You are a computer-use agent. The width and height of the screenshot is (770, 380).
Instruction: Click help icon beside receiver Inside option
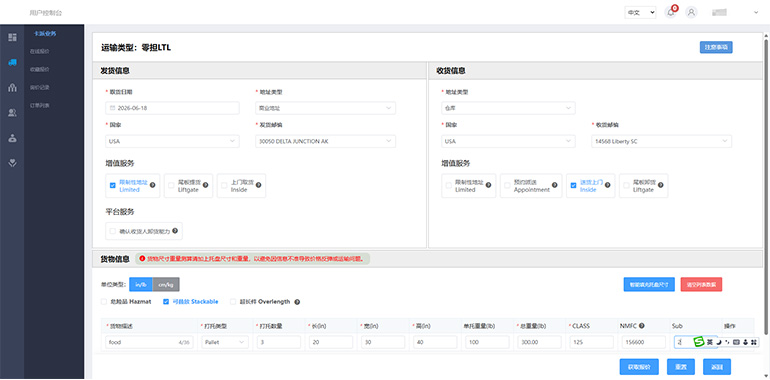[x=607, y=185]
